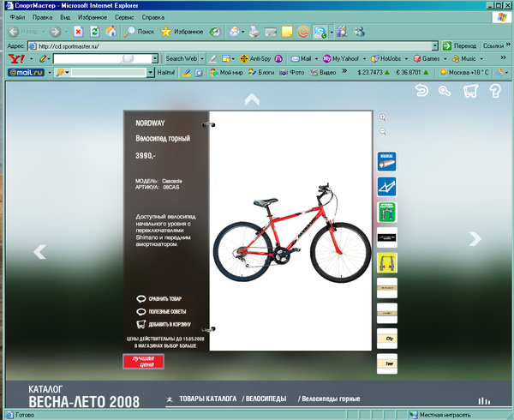The image size is (514, 420).
Task: Select the blue tube material feature icon
Action: 387,161
